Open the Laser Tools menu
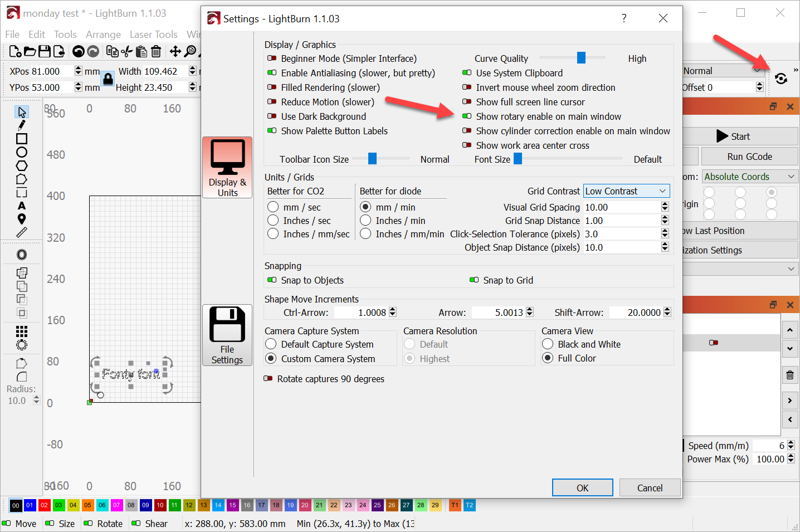This screenshot has width=800, height=532. tap(153, 35)
